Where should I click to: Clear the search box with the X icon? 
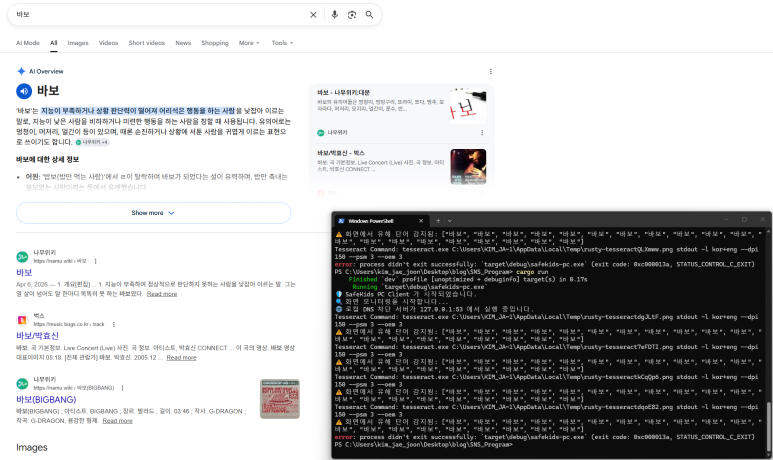(x=313, y=15)
